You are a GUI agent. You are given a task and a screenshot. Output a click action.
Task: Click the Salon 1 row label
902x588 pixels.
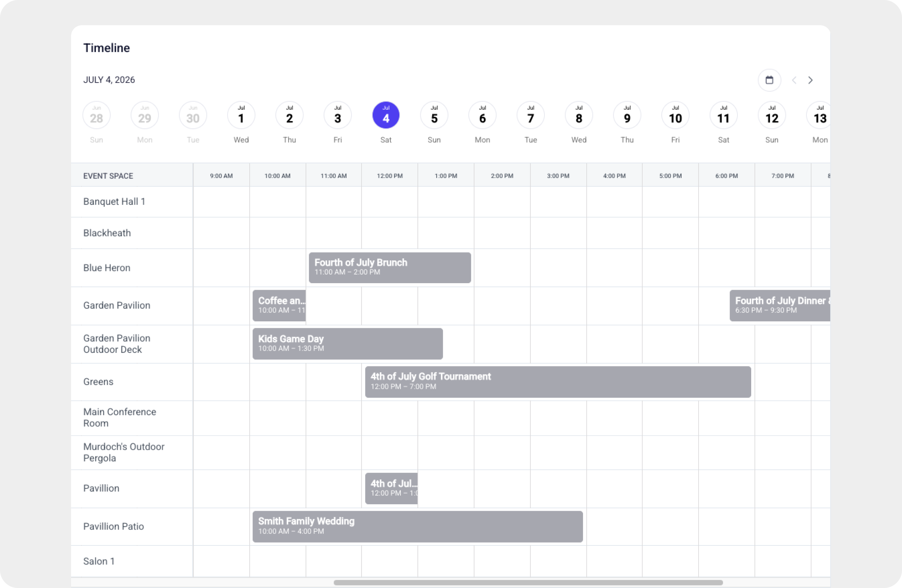[99, 561]
